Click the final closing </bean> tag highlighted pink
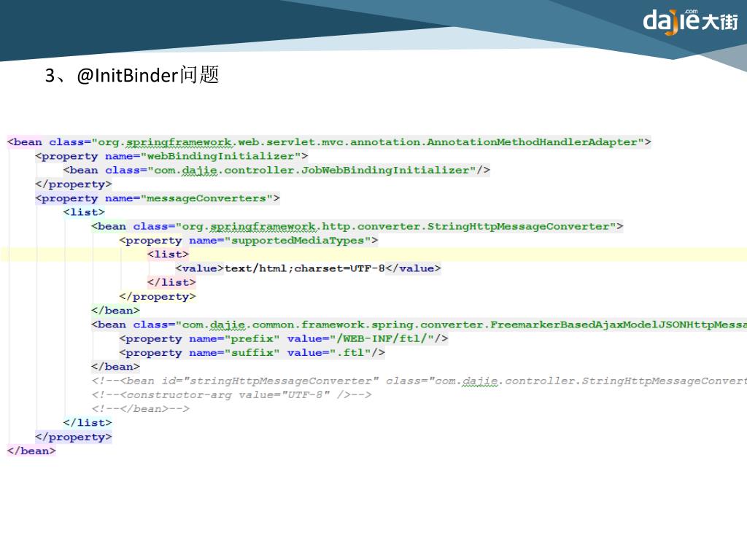747x560 pixels. 31,451
